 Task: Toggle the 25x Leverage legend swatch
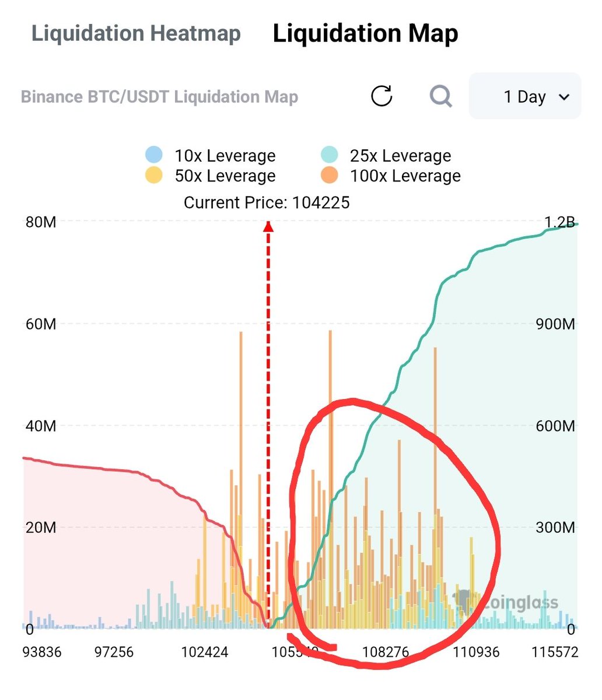pyautogui.click(x=330, y=156)
